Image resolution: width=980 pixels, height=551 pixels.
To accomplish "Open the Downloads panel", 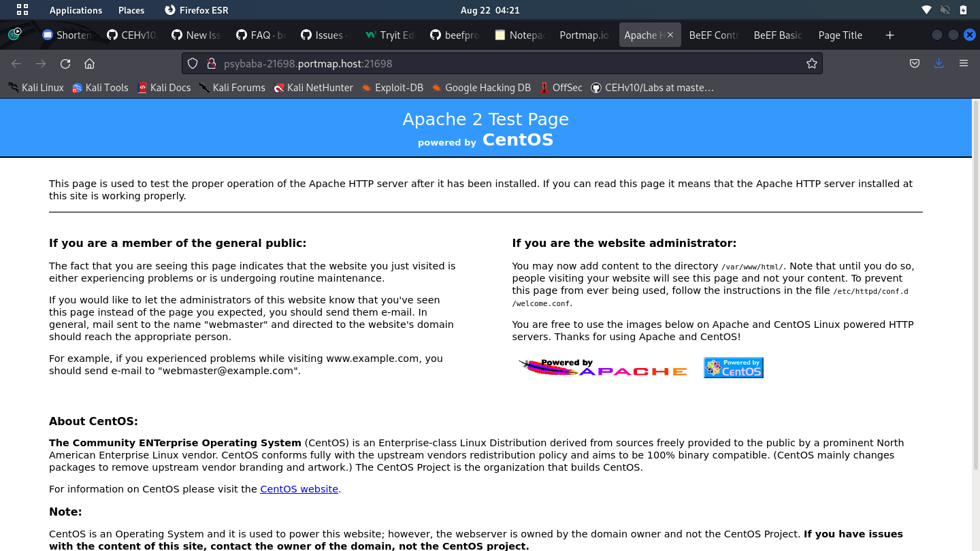I will point(939,63).
